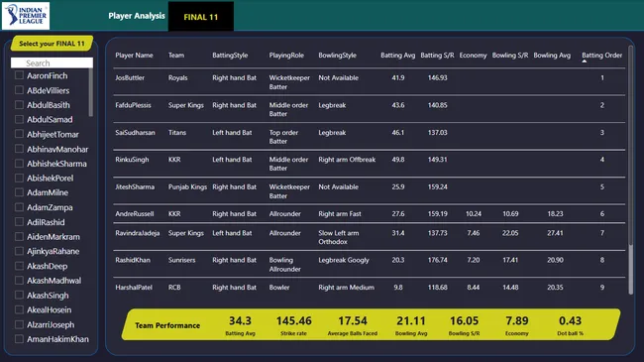Image resolution: width=644 pixels, height=362 pixels.
Task: Click HarshalPatel in the table
Action: pyautogui.click(x=134, y=288)
